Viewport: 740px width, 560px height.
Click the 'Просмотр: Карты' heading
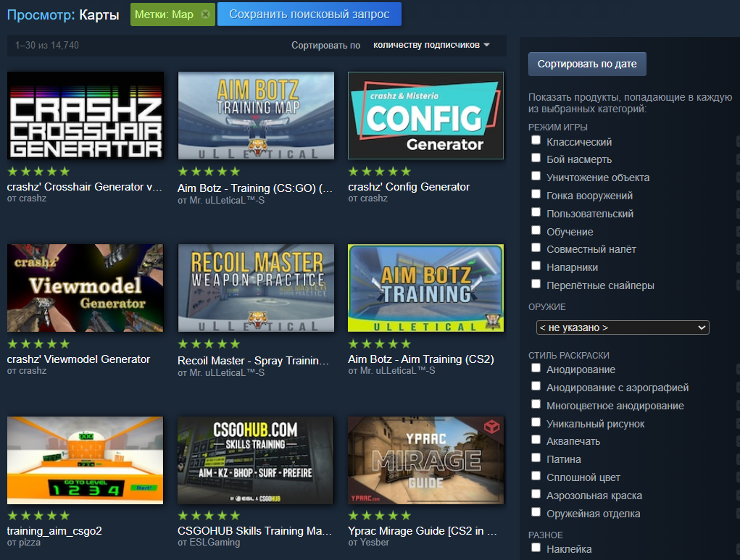tap(63, 14)
